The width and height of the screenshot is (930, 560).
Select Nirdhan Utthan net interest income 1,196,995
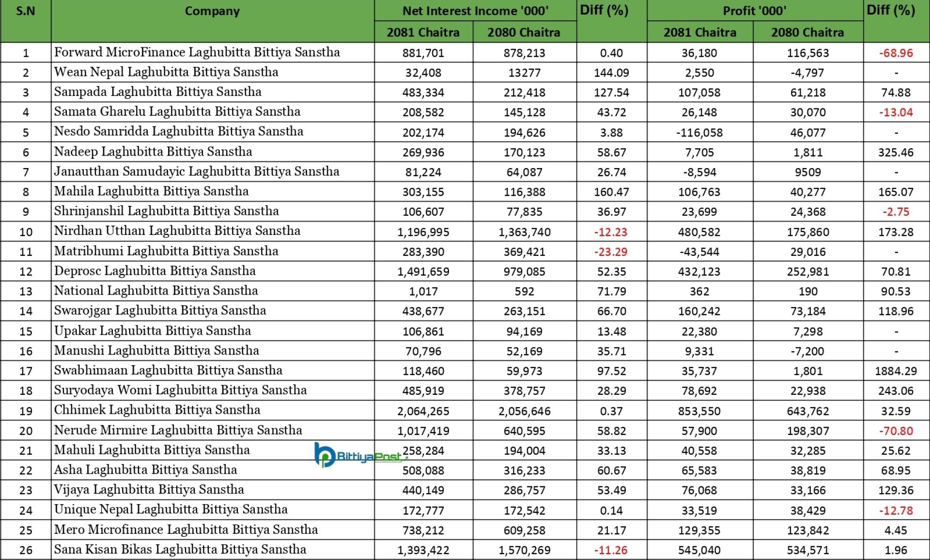click(x=423, y=232)
